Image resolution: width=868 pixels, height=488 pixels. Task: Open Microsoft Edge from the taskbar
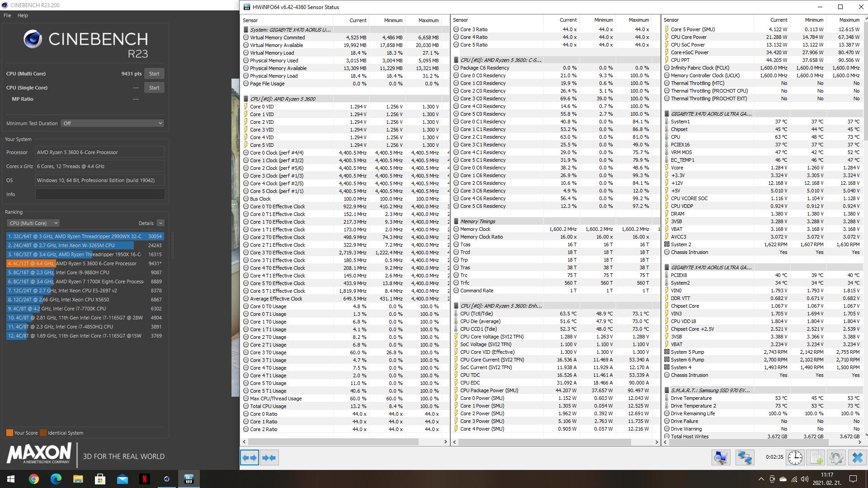[x=56, y=479]
